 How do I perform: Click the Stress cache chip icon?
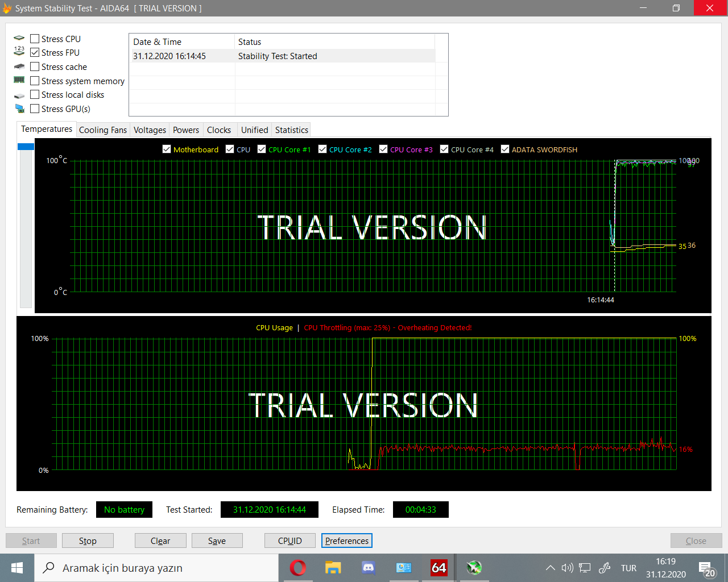coord(19,66)
